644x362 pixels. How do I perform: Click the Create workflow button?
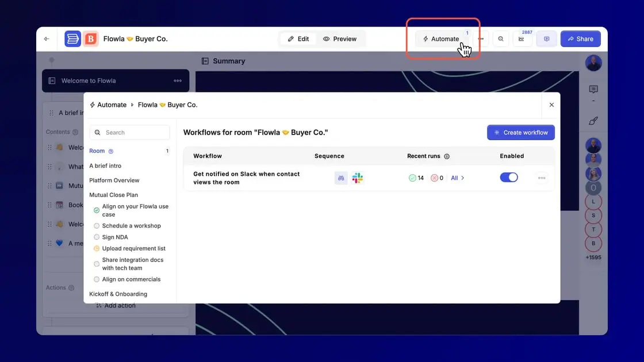pyautogui.click(x=520, y=132)
